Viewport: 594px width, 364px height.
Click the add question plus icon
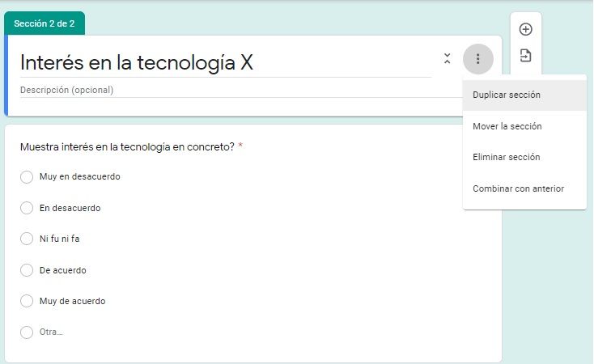click(x=525, y=30)
